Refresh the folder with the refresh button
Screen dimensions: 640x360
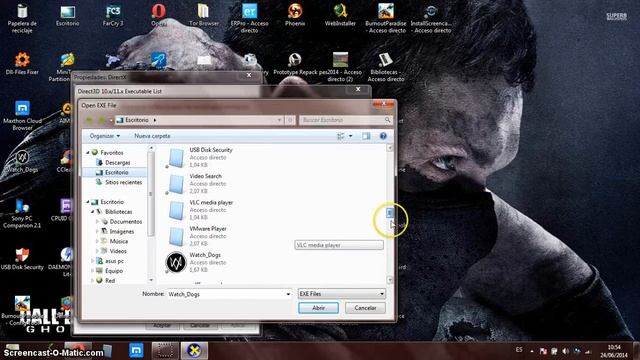point(290,120)
